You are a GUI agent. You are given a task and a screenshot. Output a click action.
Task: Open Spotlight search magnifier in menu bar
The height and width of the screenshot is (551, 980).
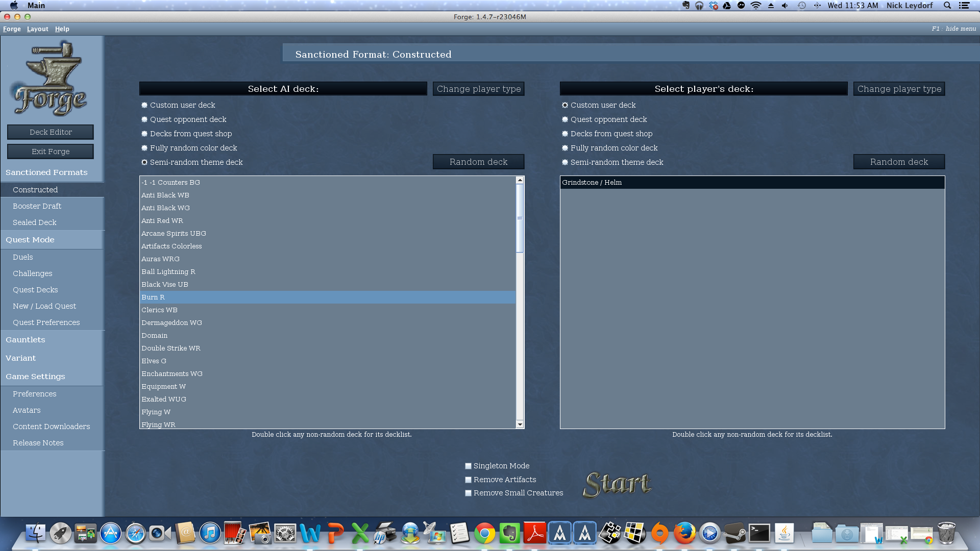coord(947,5)
